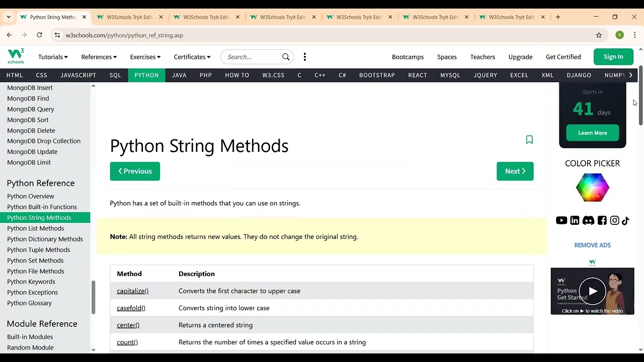644x362 pixels.
Task: Open the W3Schools YouTube channel icon
Action: click(561, 220)
